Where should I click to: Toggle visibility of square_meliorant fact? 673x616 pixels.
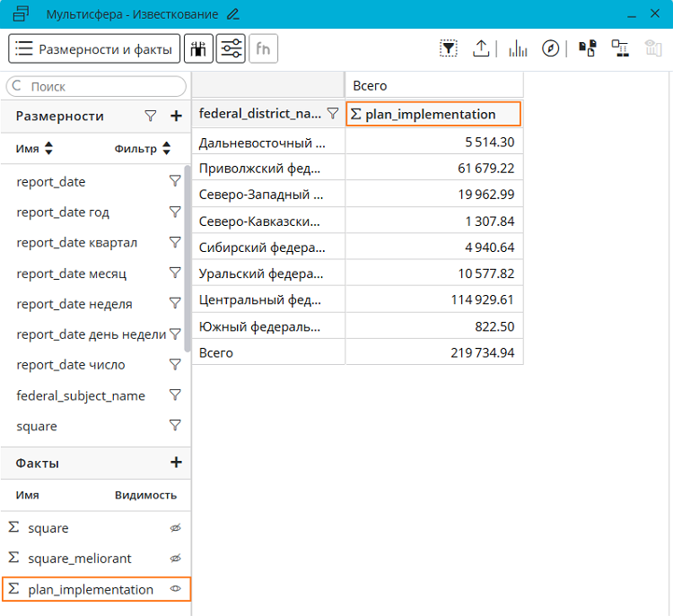[176, 559]
